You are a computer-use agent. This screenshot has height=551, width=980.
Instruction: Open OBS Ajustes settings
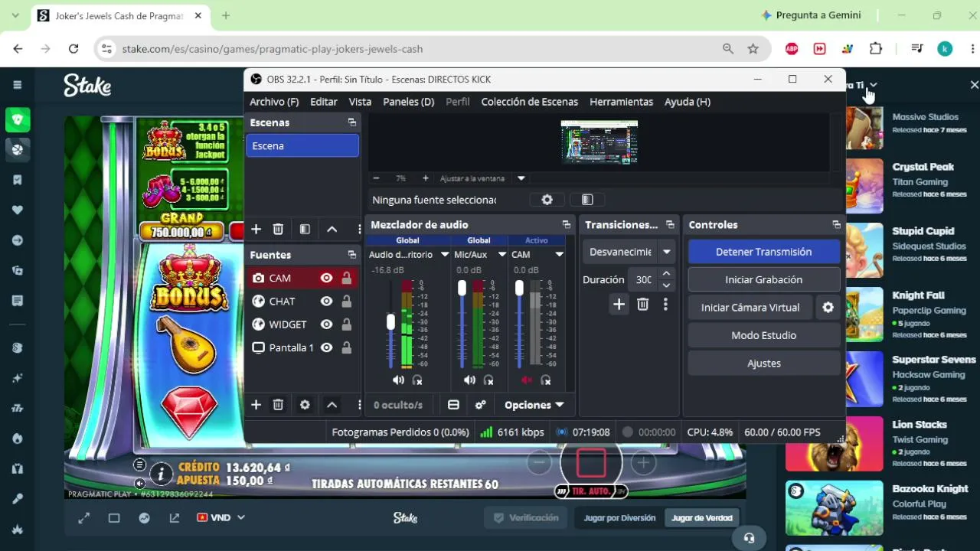coord(764,364)
